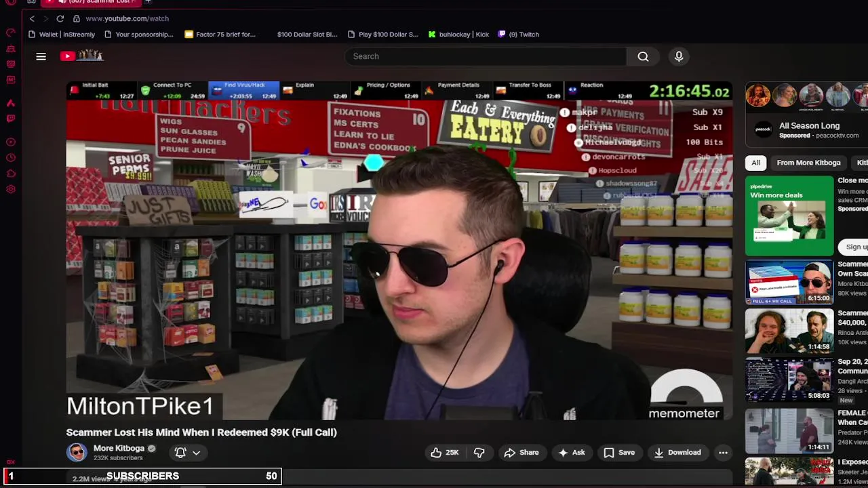Open the 1:14:58 video thumbnail
This screenshot has width=868, height=488.
(789, 331)
